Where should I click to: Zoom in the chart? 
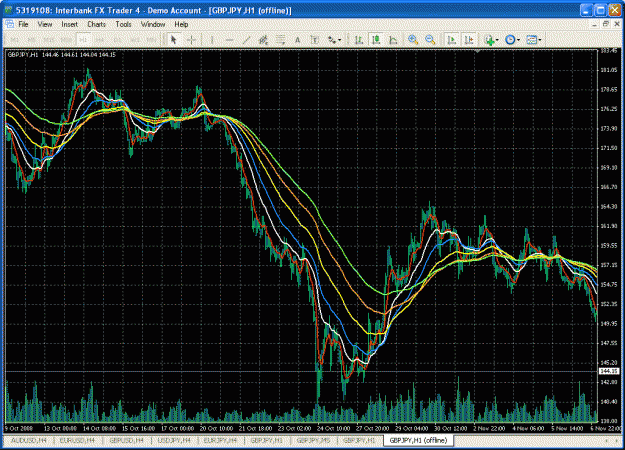click(413, 40)
